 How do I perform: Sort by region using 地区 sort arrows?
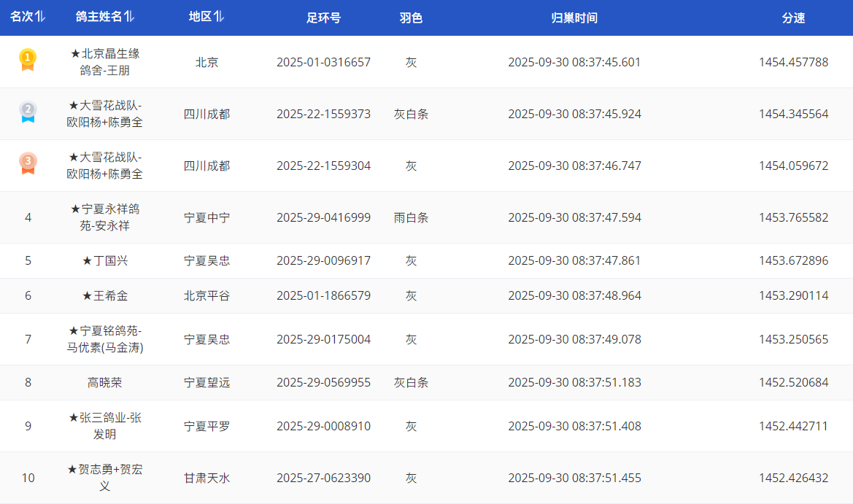[x=219, y=18]
